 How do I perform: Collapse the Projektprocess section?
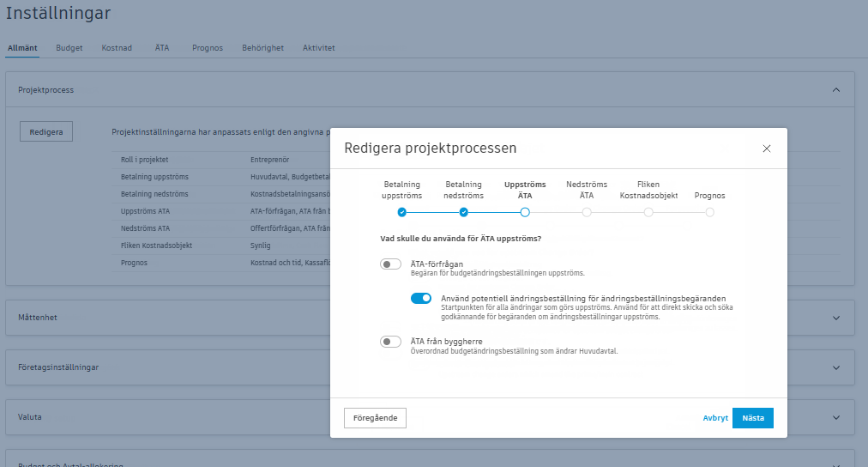836,90
